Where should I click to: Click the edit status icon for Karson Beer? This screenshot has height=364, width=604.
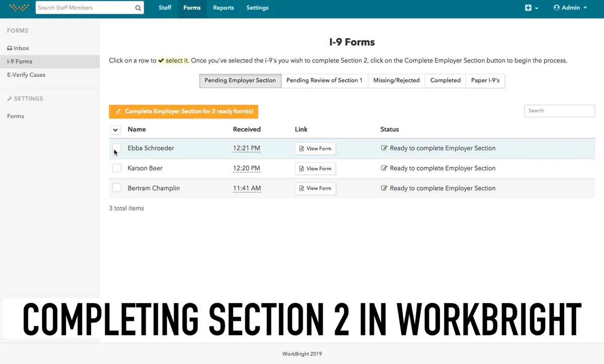tap(385, 168)
